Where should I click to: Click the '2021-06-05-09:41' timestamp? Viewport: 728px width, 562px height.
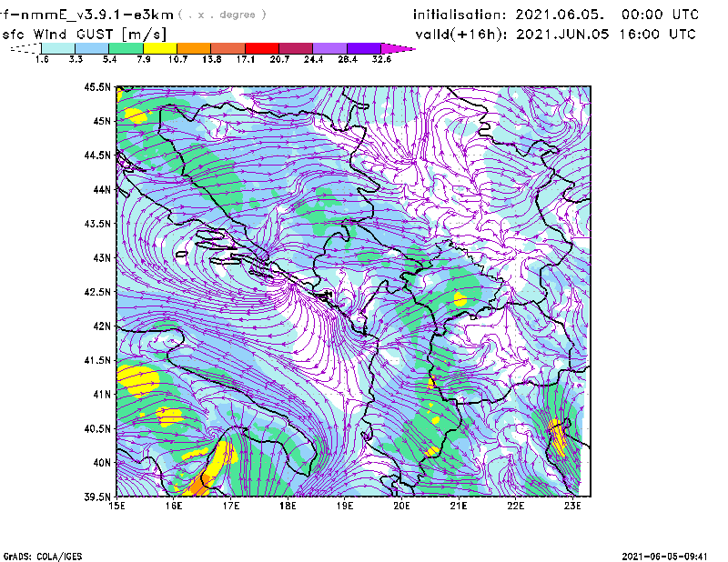click(x=664, y=557)
